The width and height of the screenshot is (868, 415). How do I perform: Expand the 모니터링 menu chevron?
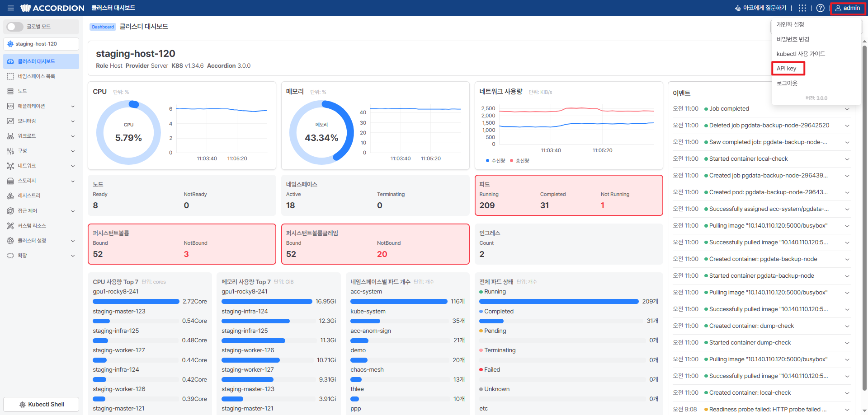coord(73,121)
